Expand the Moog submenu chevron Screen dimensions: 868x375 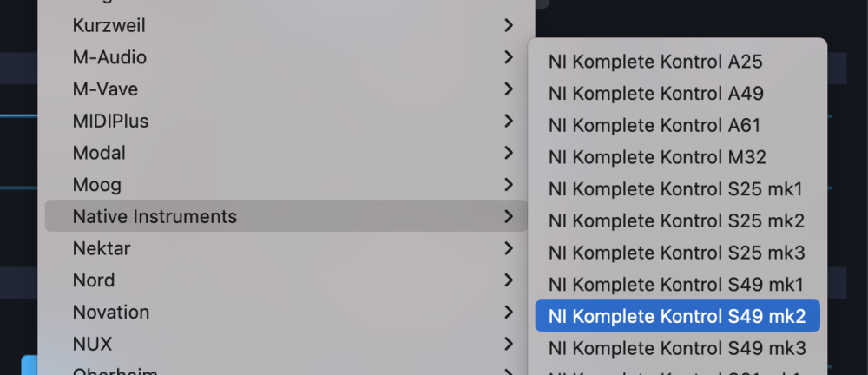click(509, 184)
